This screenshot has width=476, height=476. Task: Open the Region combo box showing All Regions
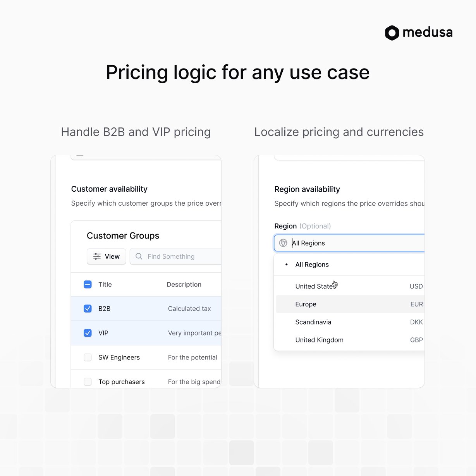pyautogui.click(x=349, y=243)
